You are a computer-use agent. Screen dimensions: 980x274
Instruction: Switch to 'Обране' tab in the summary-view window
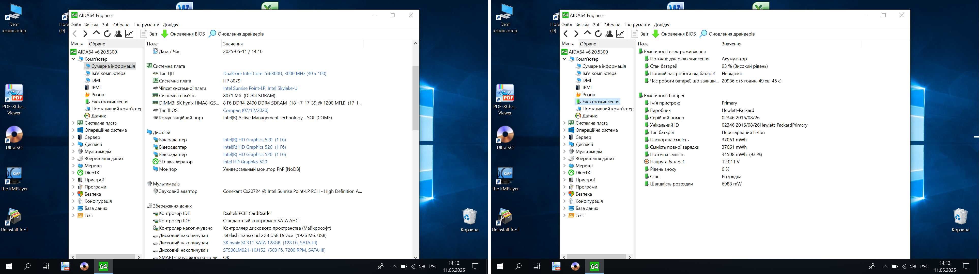point(97,44)
